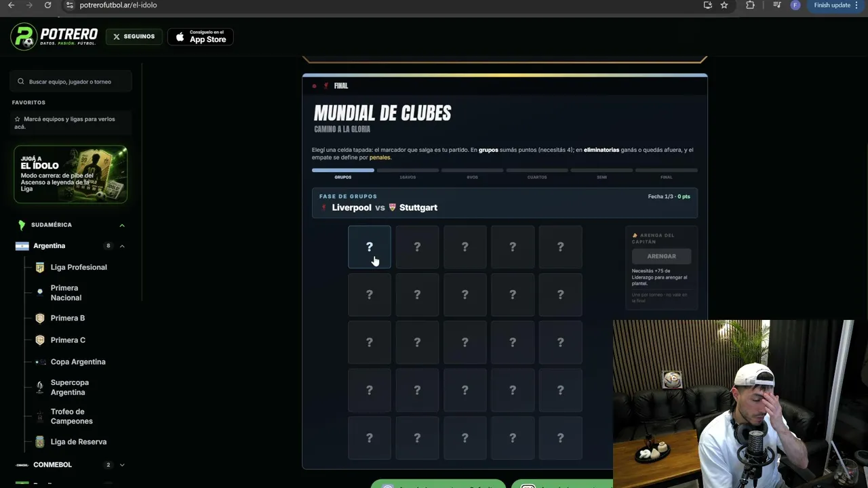Click the 'FAVORITOS' sidebar heading

click(x=28, y=102)
